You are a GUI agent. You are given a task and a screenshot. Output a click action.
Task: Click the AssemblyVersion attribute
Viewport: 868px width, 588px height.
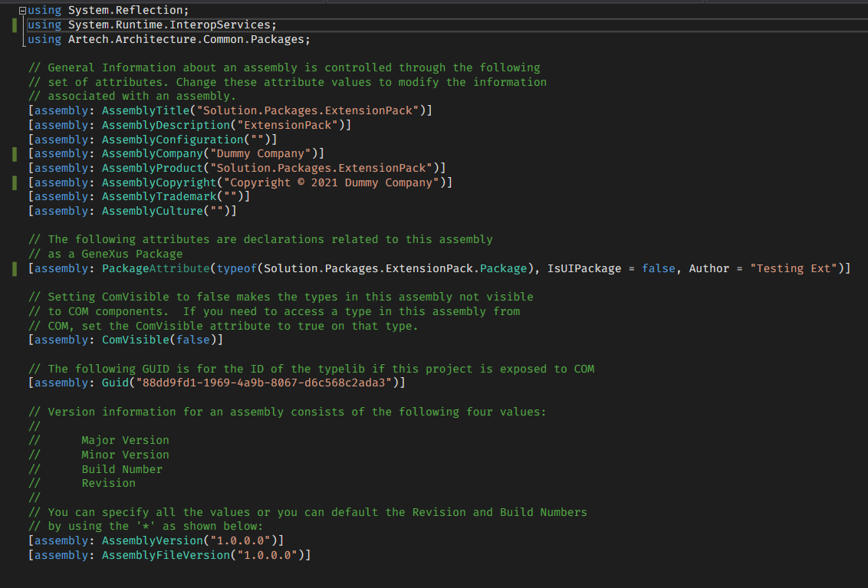coord(153,540)
